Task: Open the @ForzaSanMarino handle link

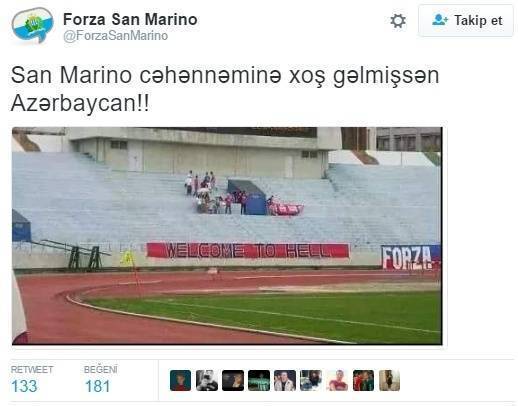Action: (x=116, y=36)
